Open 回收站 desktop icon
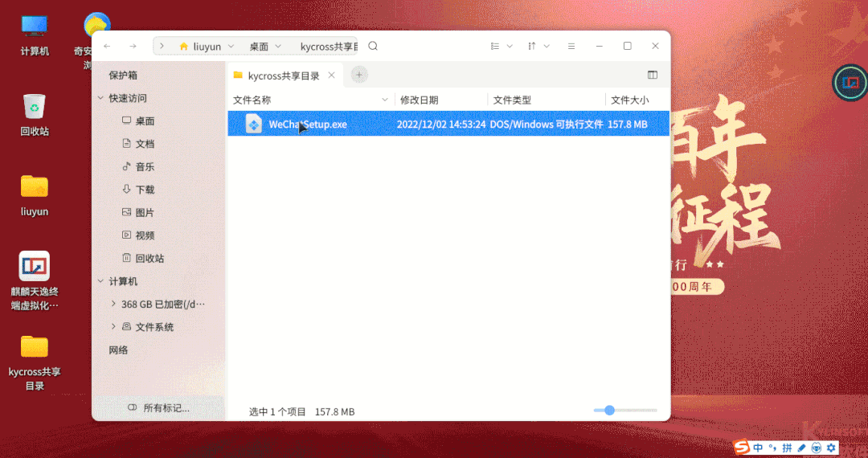 [35, 115]
